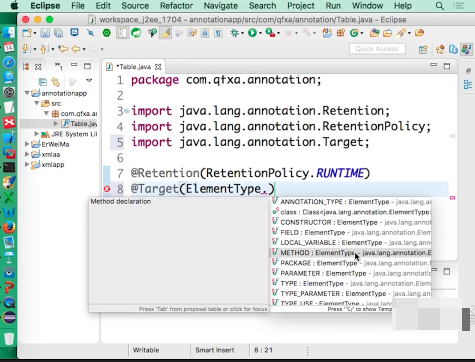Toggle the block selection mode icon
The height and width of the screenshot is (362, 475).
coord(205,33)
